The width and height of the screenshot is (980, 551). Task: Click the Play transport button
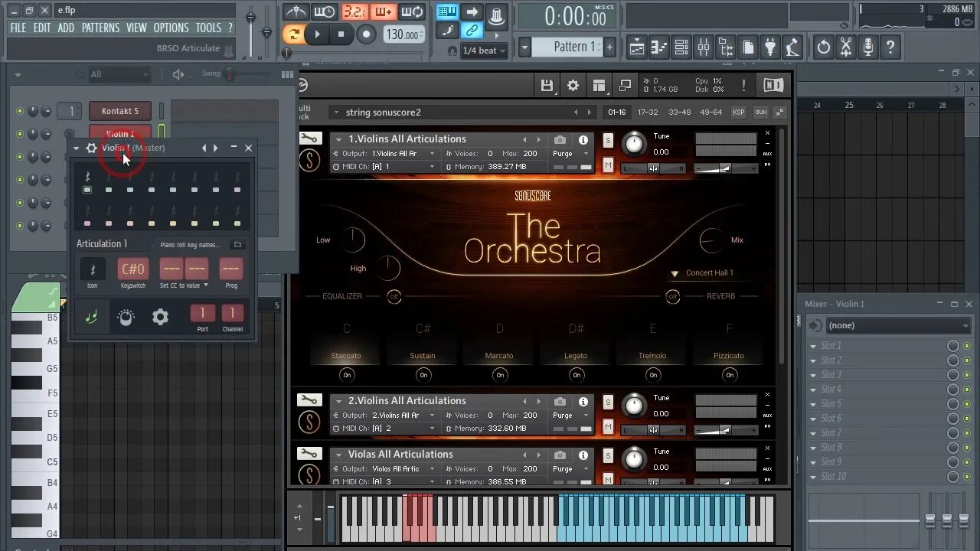click(x=317, y=34)
